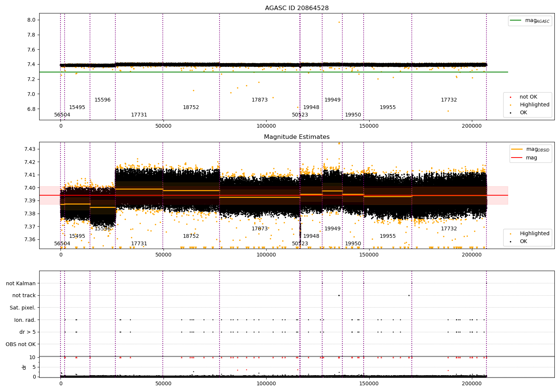
Task: Select mag OBSID legend entry in middle plot
Action: (530, 149)
